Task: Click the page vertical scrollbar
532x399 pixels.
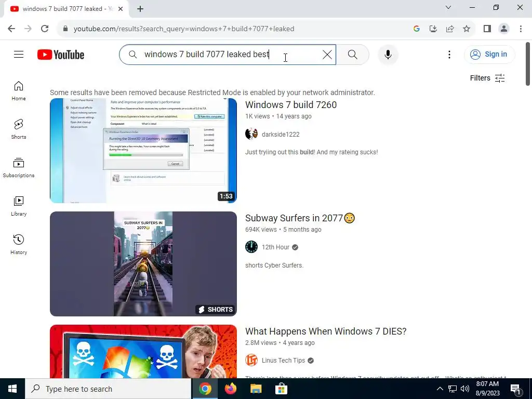Action: [x=528, y=64]
